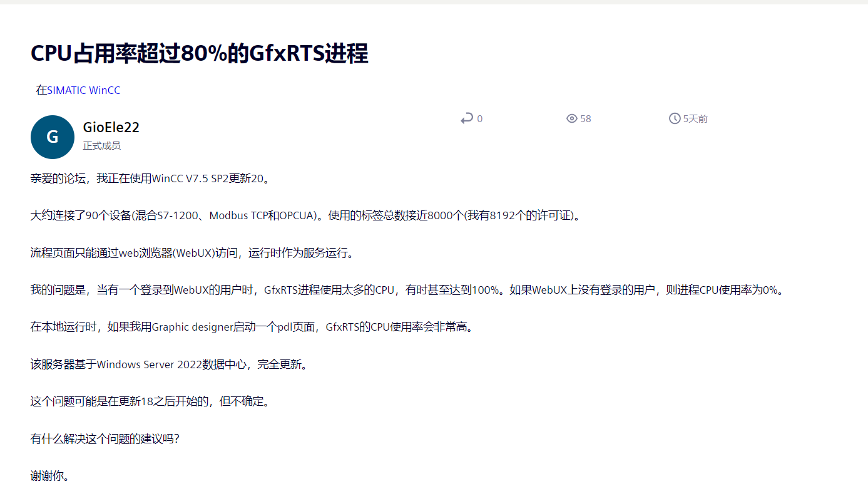Click the reply count number 0

coord(479,119)
